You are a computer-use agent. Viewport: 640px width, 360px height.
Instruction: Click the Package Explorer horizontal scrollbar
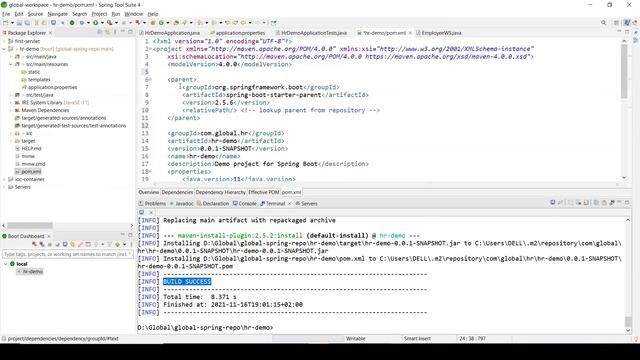[x=30, y=225]
